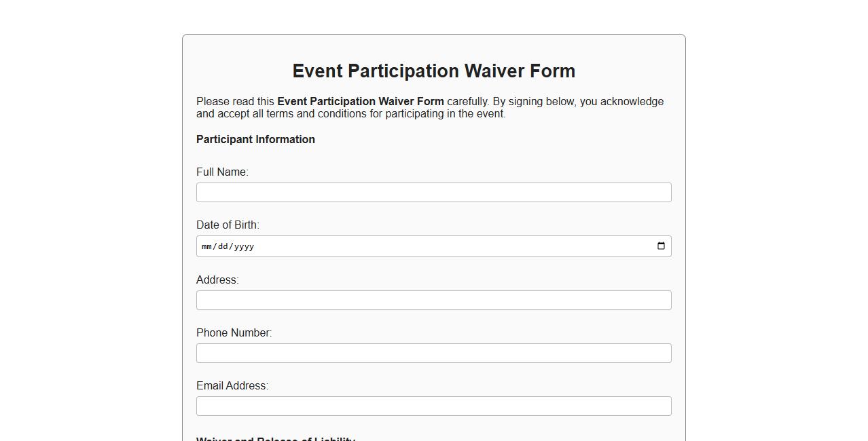Image resolution: width=868 pixels, height=441 pixels.
Task: Click the Phone Number label
Action: [x=234, y=332]
